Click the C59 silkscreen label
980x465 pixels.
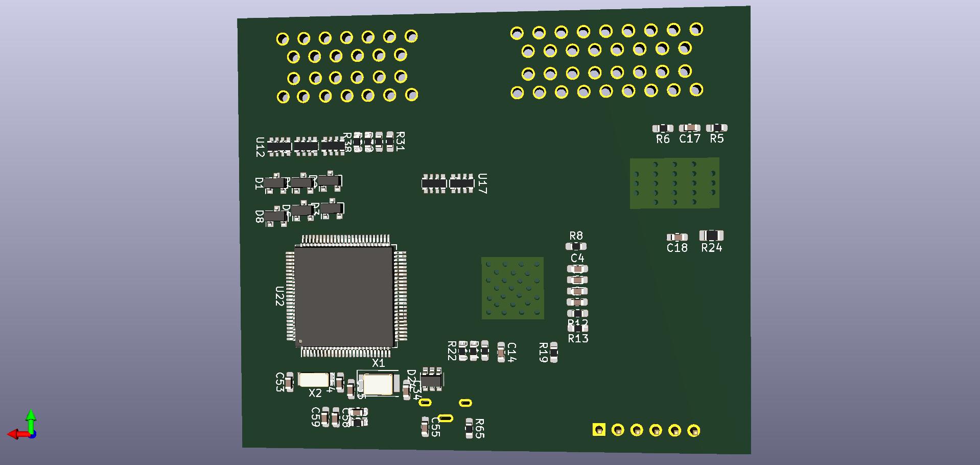pyautogui.click(x=316, y=417)
